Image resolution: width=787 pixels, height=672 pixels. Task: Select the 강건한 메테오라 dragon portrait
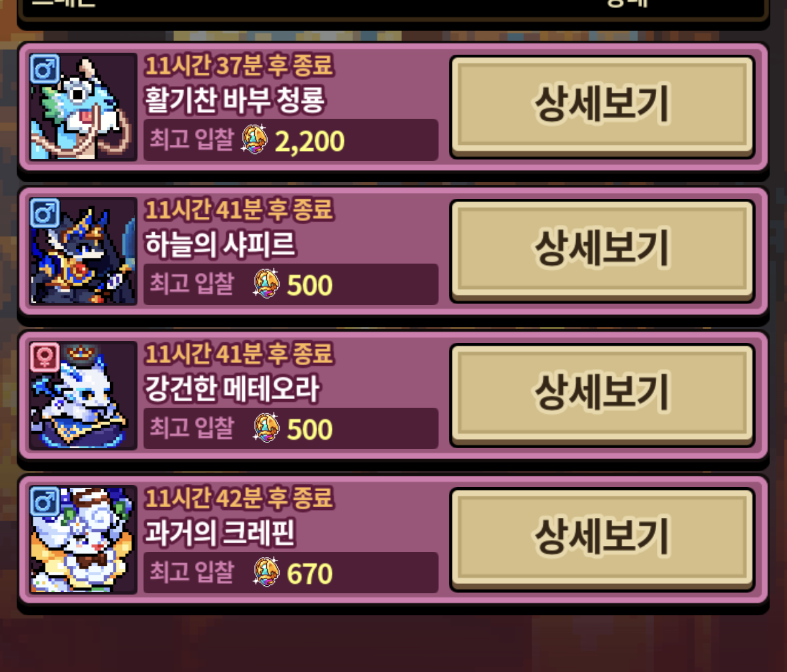(x=83, y=396)
